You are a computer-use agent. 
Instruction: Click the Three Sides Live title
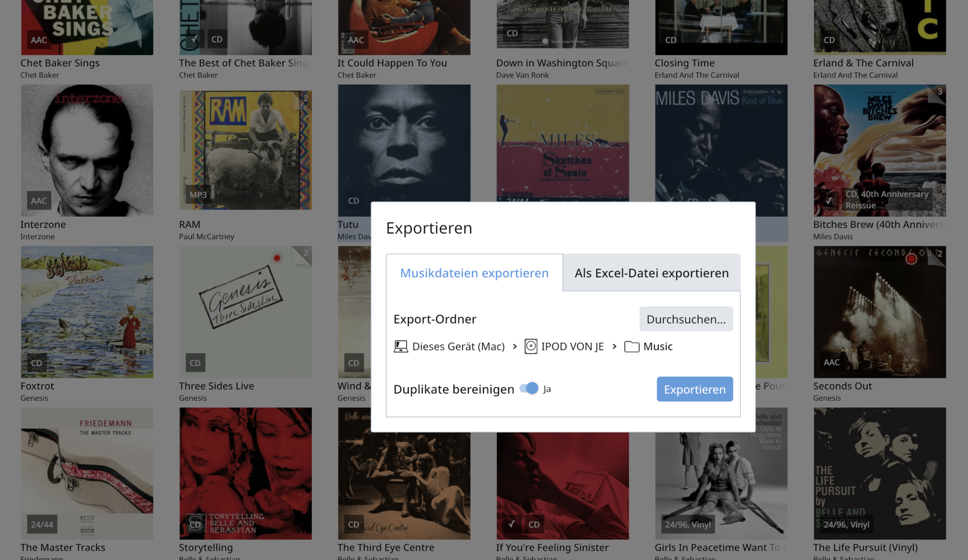(216, 386)
